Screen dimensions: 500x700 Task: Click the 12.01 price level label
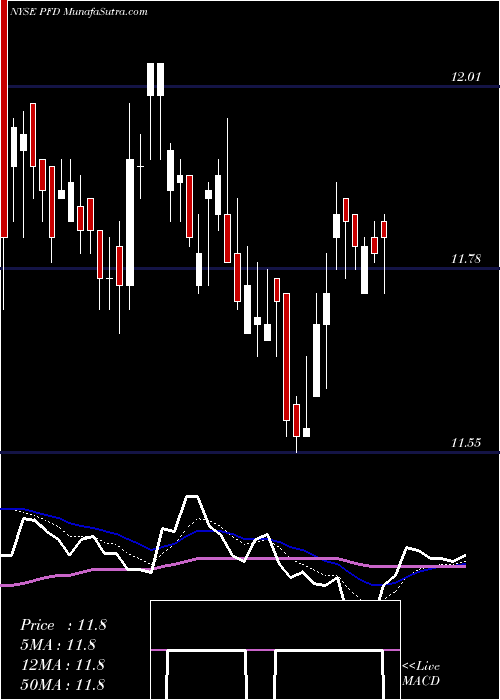coord(466,76)
